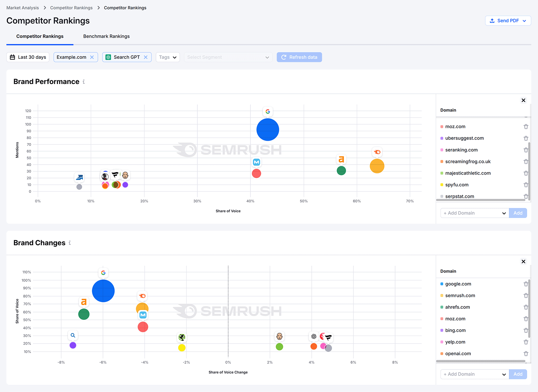Switch to the Benchmark Rankings tab

pos(106,36)
